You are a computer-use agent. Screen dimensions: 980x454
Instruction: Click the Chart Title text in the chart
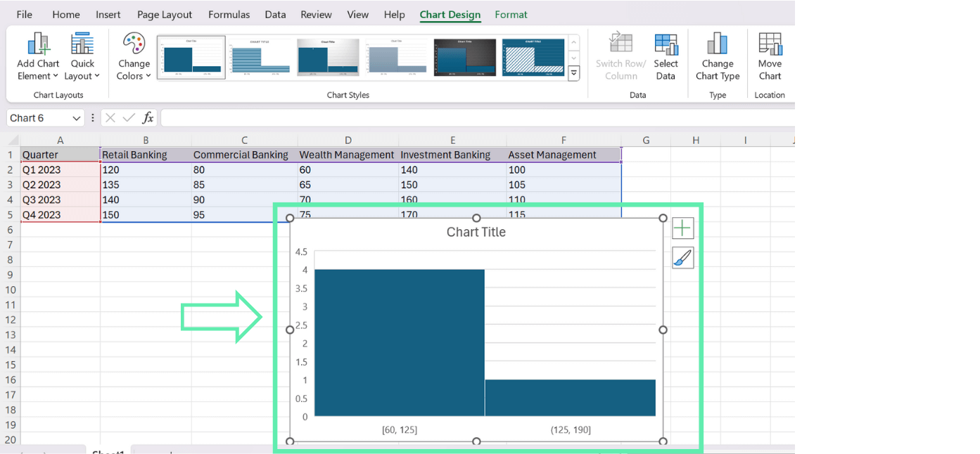[x=476, y=232]
